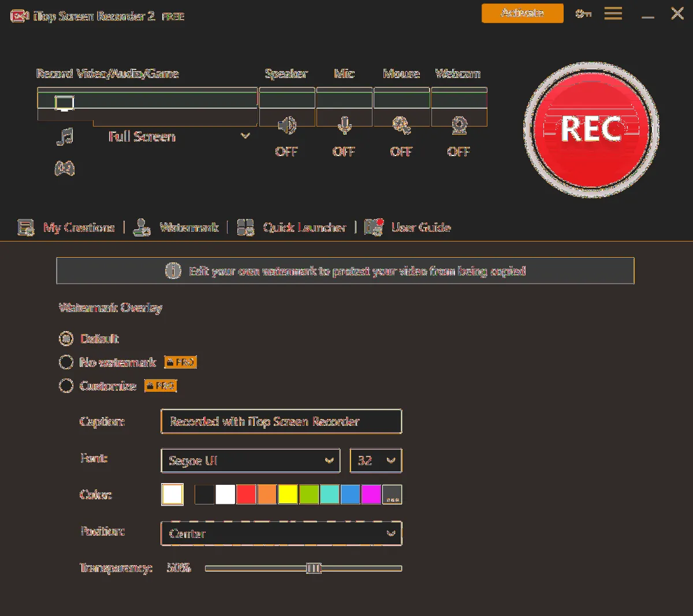Click the User Guide icon
693x616 pixels.
coord(374,228)
